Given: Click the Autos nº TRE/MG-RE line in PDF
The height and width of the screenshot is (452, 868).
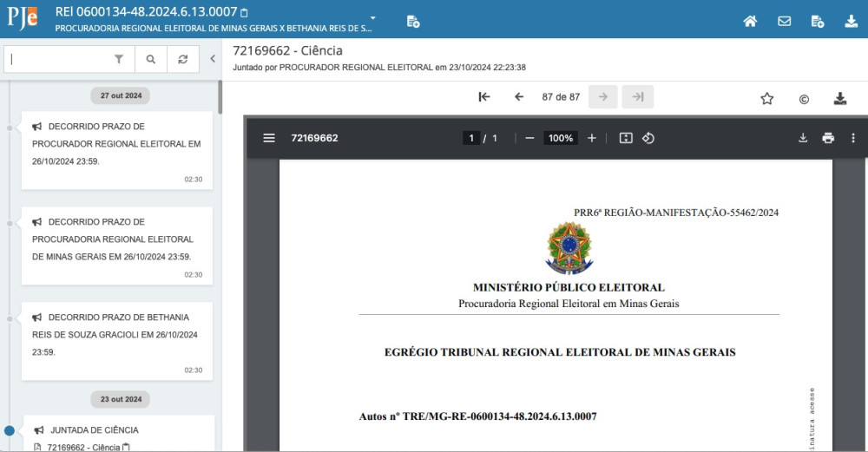Looking at the screenshot, I should coord(477,416).
